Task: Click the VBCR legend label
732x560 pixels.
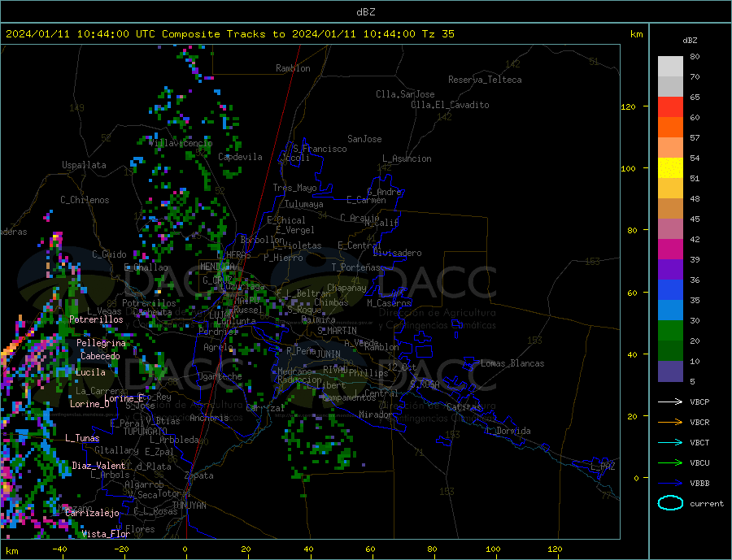Action: [699, 423]
